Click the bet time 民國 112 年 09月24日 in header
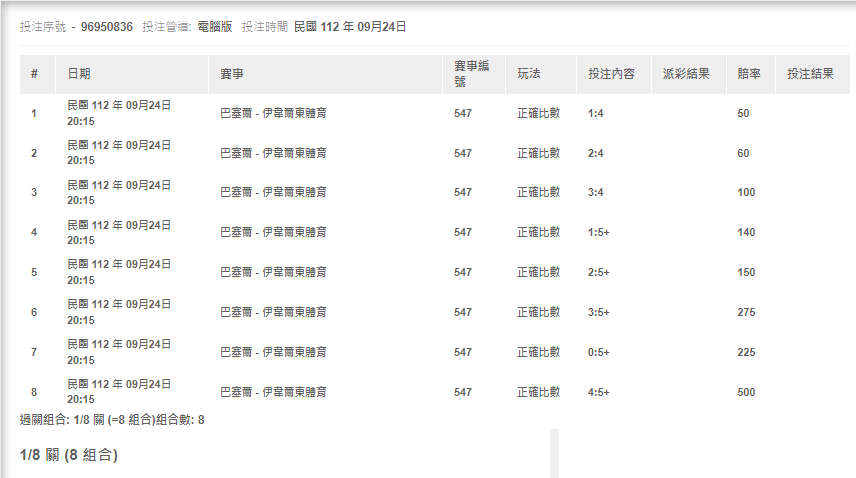Image resolution: width=856 pixels, height=478 pixels. point(350,27)
